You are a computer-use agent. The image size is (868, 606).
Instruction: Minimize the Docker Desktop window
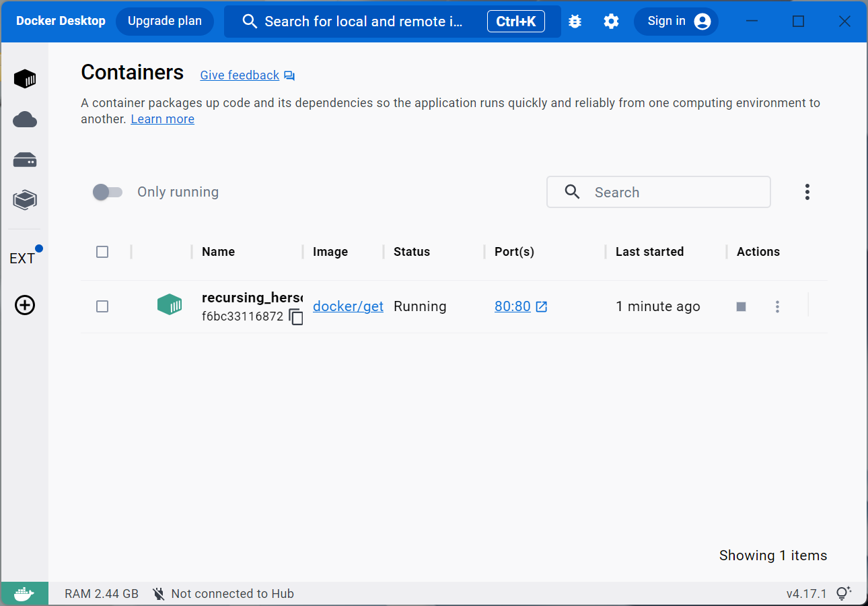coord(752,22)
